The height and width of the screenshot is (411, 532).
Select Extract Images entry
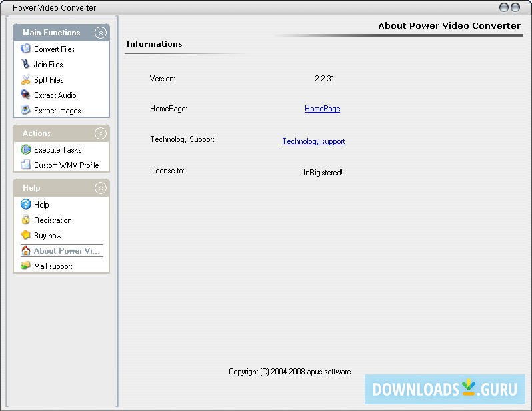click(x=57, y=111)
